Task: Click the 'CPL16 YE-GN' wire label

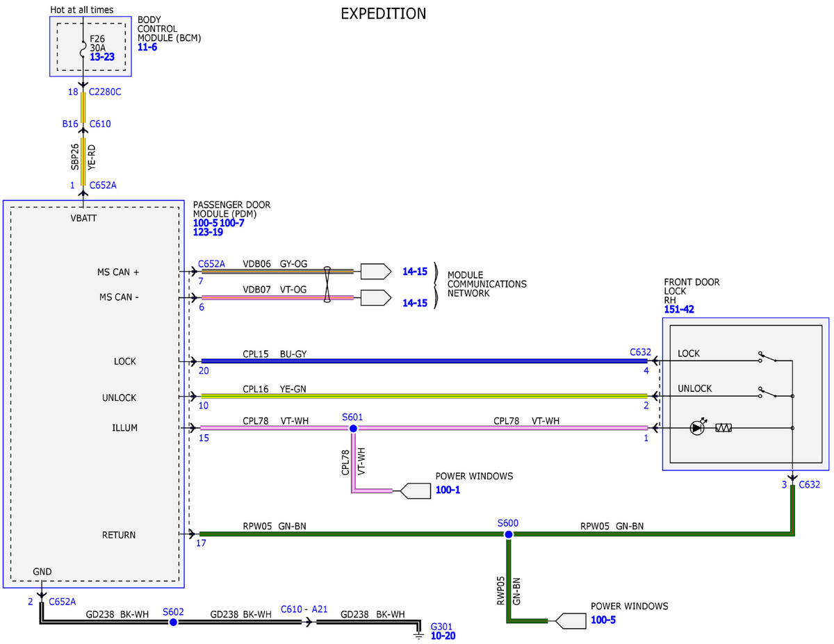Action: pos(275,389)
